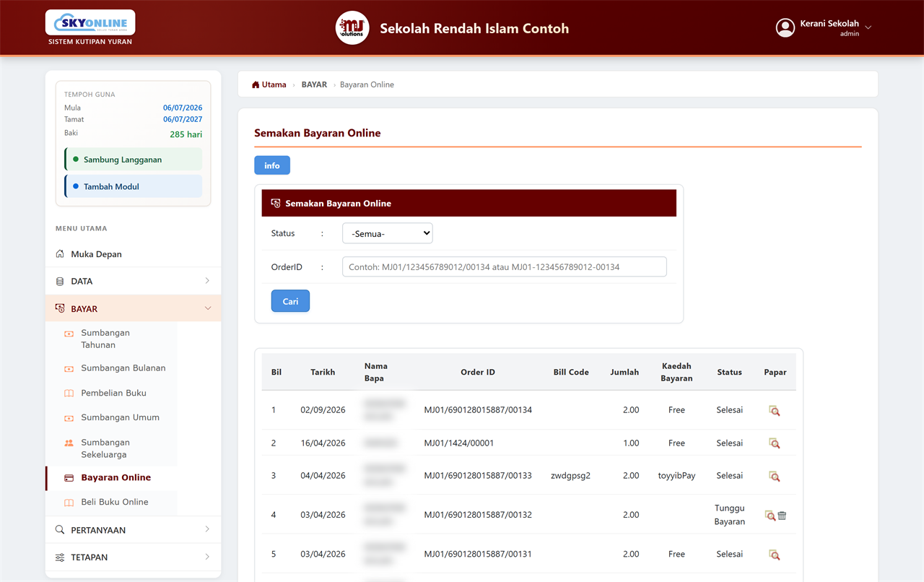The height and width of the screenshot is (582, 924).
Task: Expand the DATA menu chevron
Action: [x=207, y=281]
